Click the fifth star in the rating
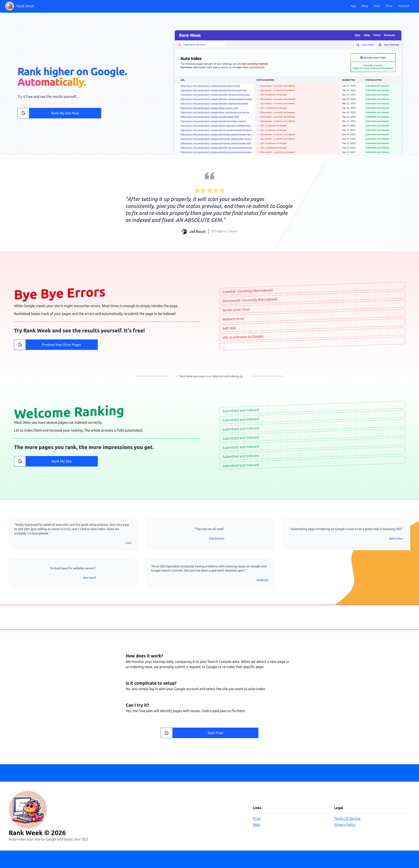The height and width of the screenshot is (868, 419). [x=222, y=190]
